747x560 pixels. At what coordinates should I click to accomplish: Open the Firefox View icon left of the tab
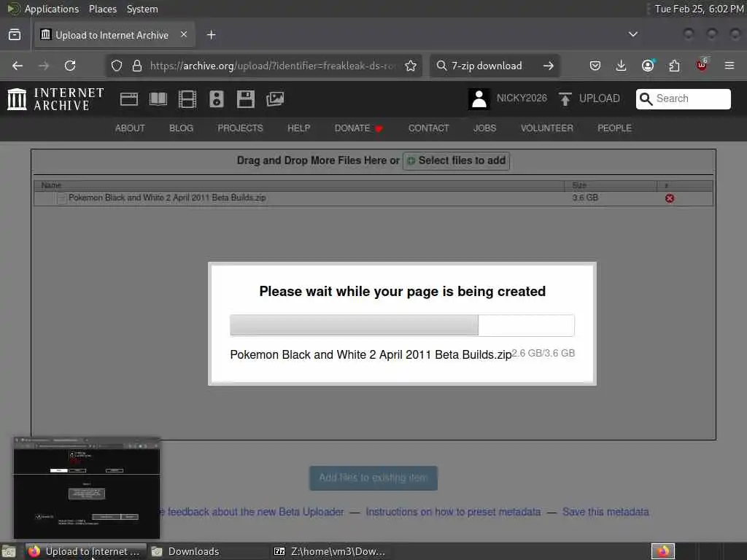click(x=15, y=35)
